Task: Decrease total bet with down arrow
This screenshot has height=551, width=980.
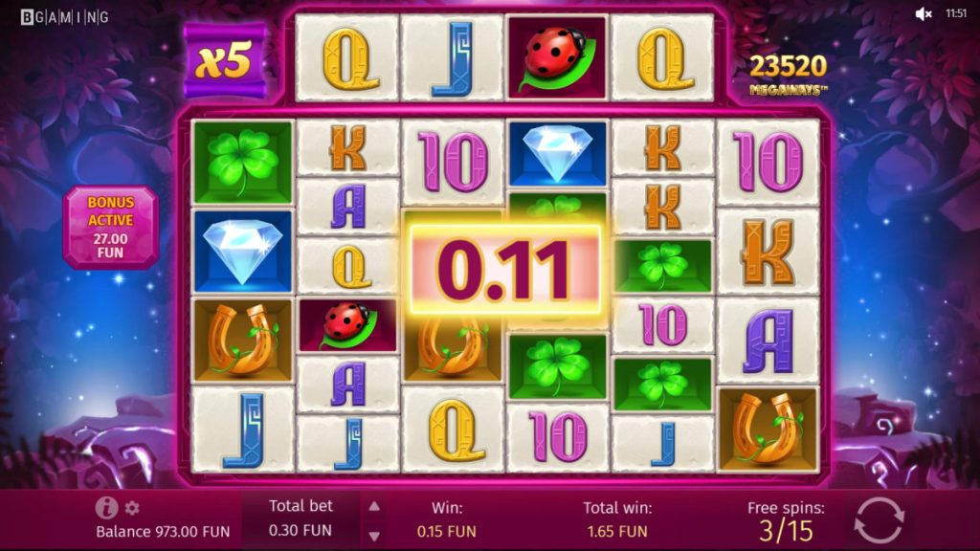Action: [374, 536]
